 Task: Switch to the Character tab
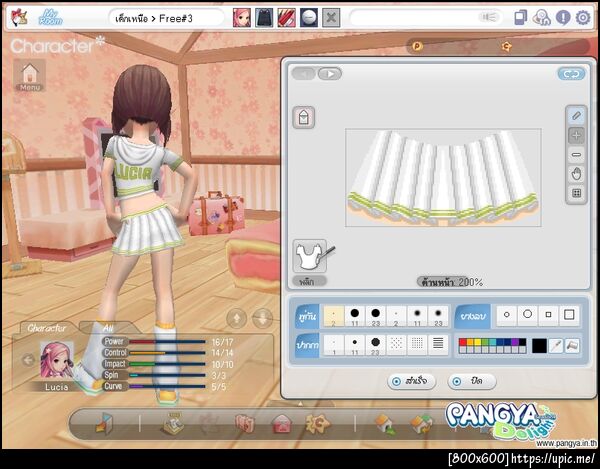(x=47, y=328)
